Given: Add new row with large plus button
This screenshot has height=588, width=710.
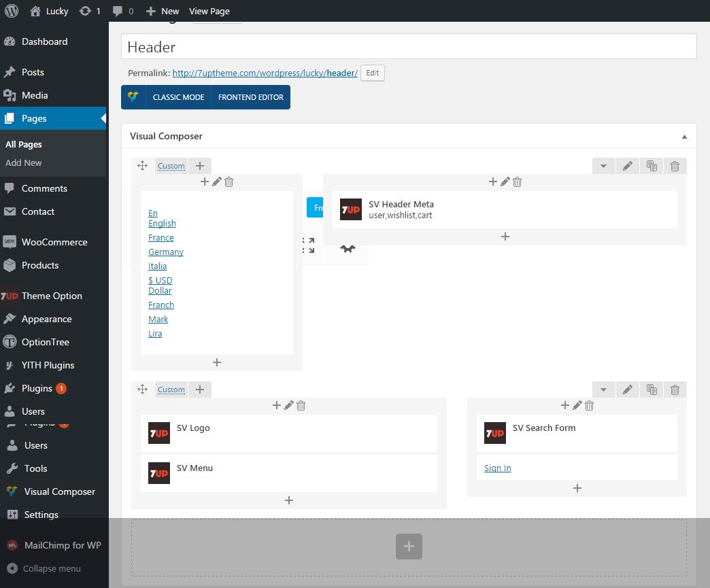Looking at the screenshot, I should pos(409,547).
